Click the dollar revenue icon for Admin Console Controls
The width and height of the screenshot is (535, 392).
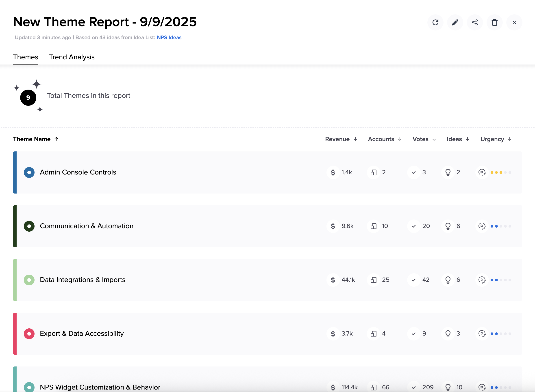coord(333,172)
